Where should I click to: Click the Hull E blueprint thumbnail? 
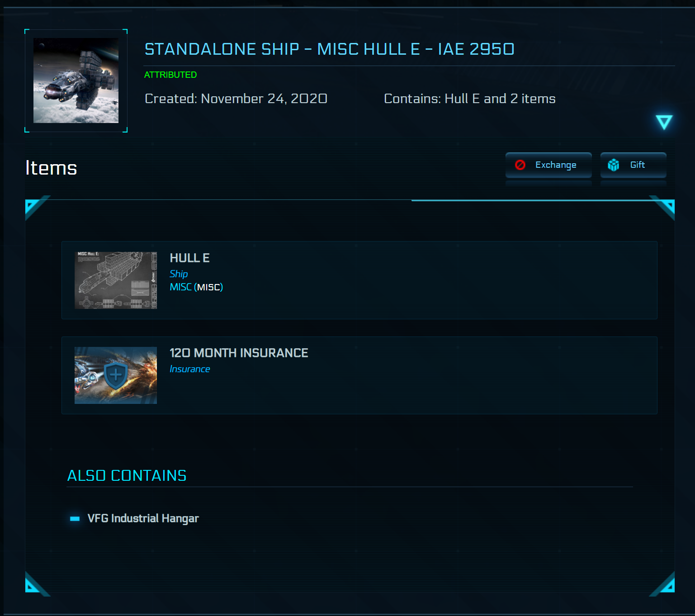point(116,280)
